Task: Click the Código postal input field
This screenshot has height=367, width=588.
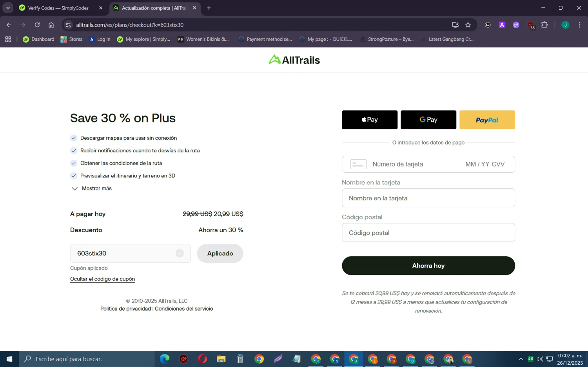Action: point(428,232)
